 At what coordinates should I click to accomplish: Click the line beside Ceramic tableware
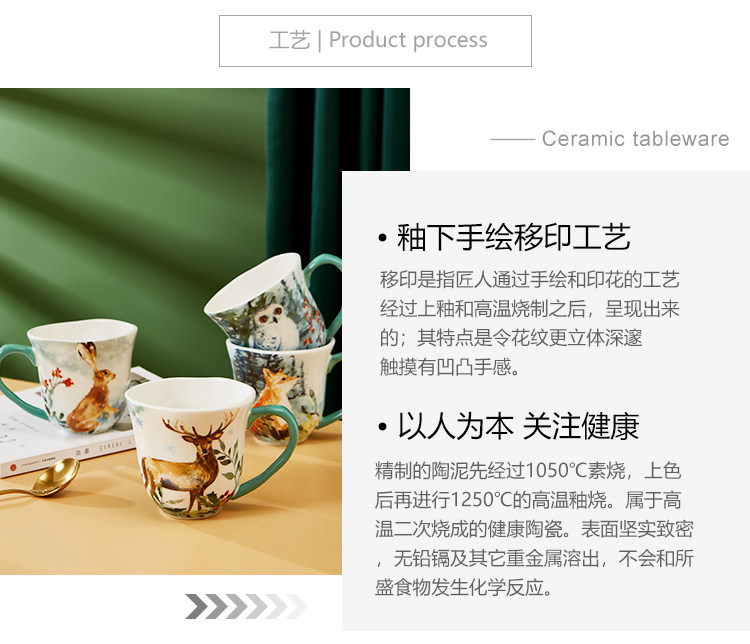click(512, 139)
